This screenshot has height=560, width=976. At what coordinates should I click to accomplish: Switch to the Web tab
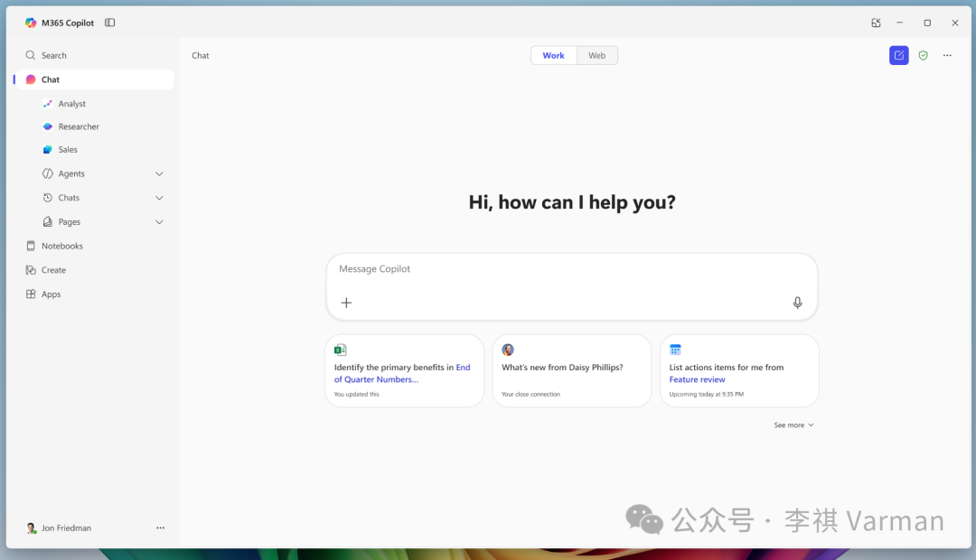[x=597, y=55]
